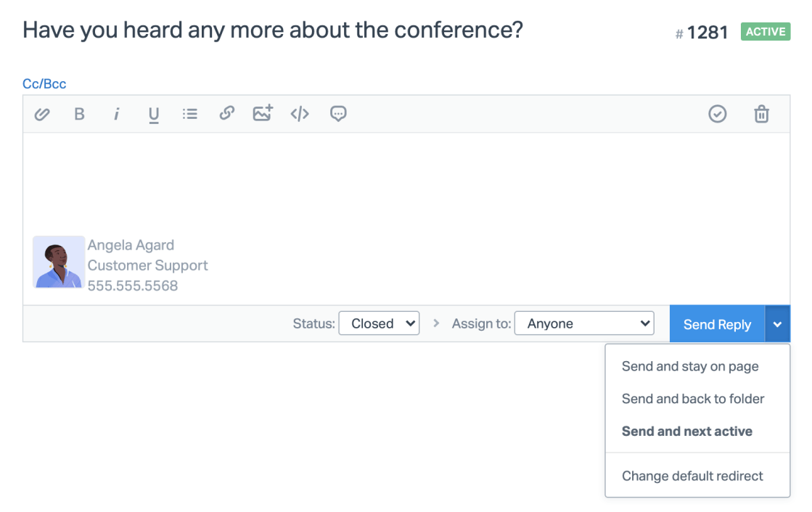Discard the draft with trash icon
This screenshot has height=512, width=812.
(761, 114)
